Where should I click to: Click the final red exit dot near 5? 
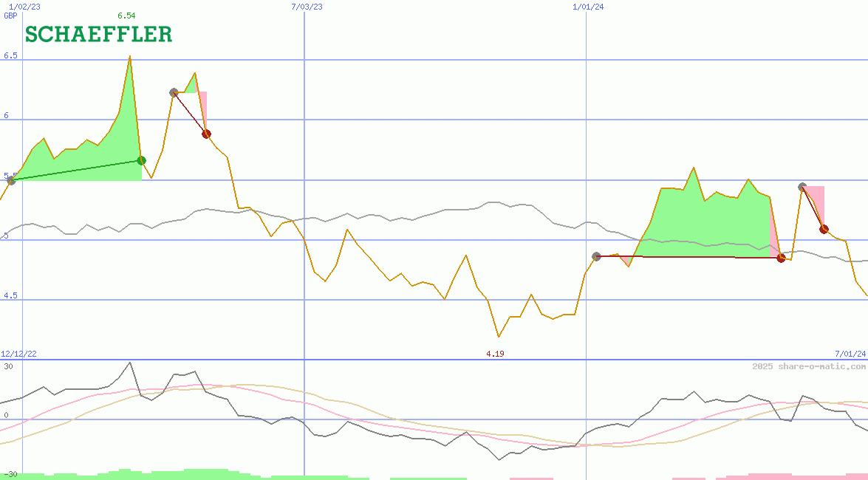pyautogui.click(x=824, y=229)
